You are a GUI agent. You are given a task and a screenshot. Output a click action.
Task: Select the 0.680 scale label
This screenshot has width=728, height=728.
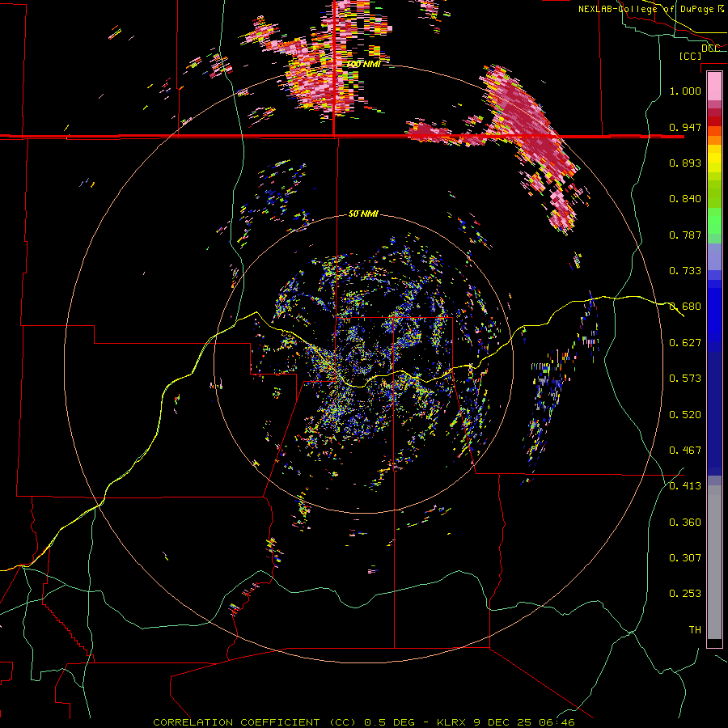685,307
